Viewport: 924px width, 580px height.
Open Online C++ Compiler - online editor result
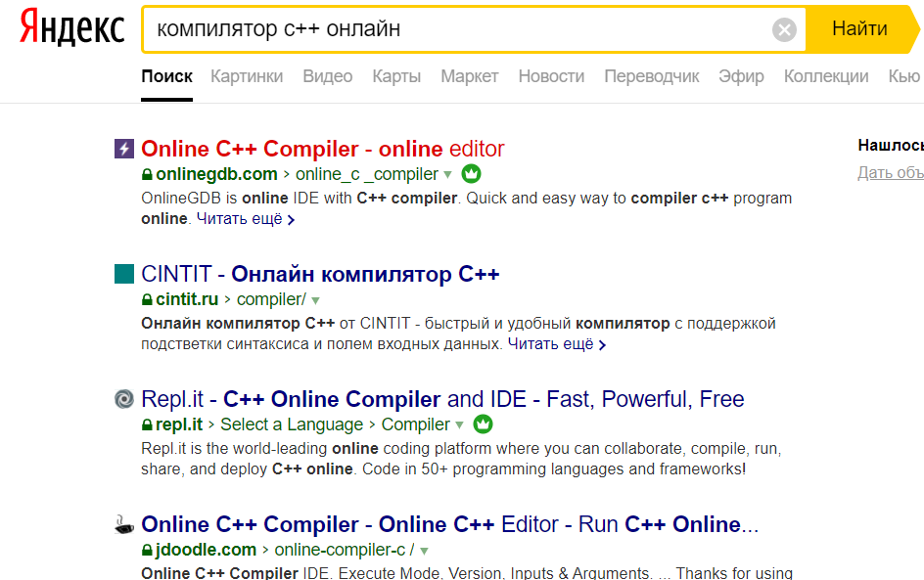coord(322,149)
